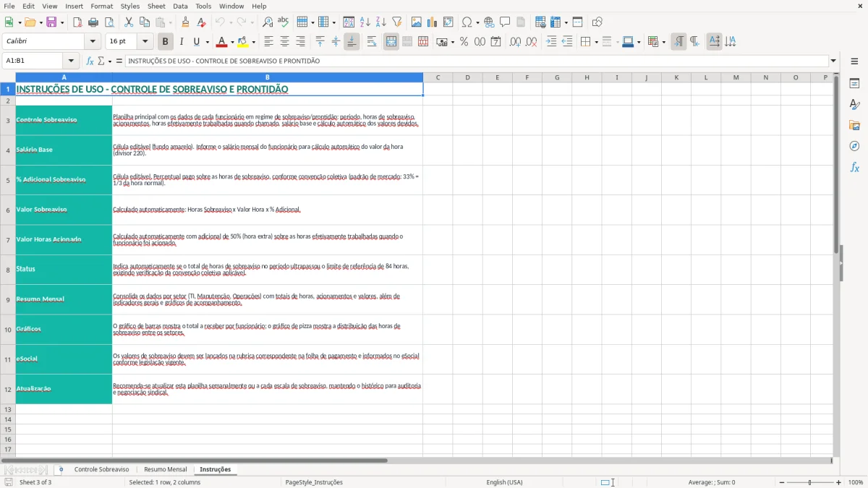The height and width of the screenshot is (488, 868).
Task: Click the Print icon
Action: (93, 22)
